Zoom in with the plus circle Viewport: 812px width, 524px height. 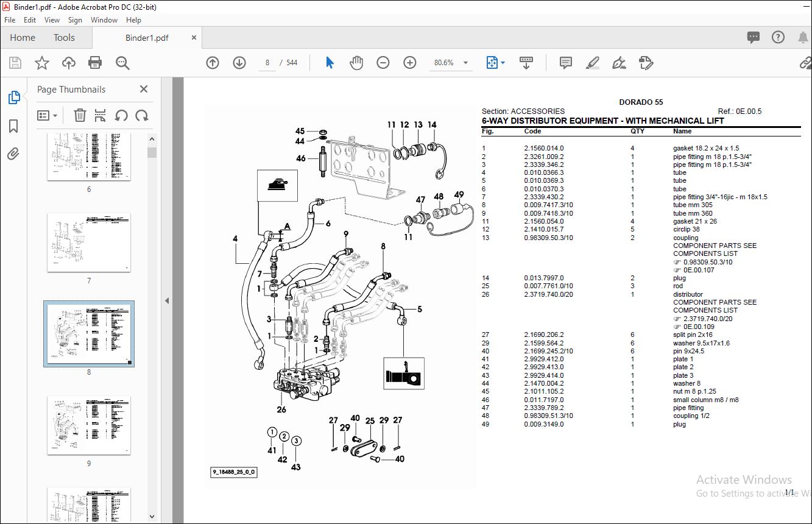click(410, 63)
